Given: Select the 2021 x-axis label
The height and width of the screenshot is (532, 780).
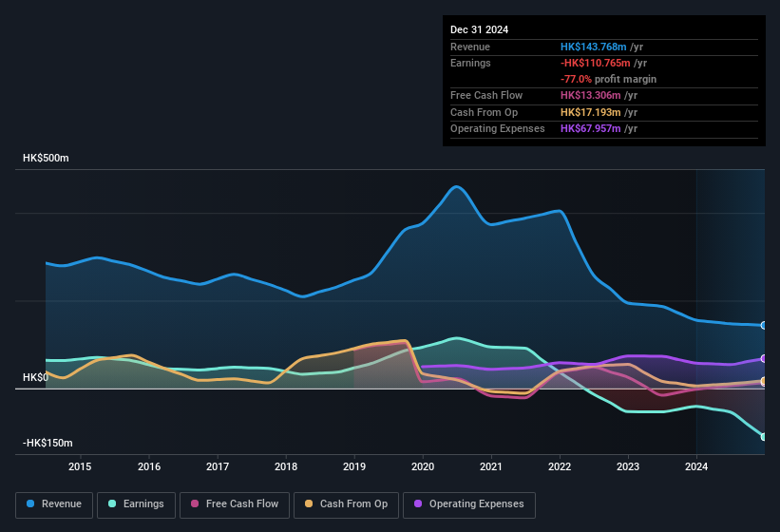Looking at the screenshot, I should tap(491, 466).
